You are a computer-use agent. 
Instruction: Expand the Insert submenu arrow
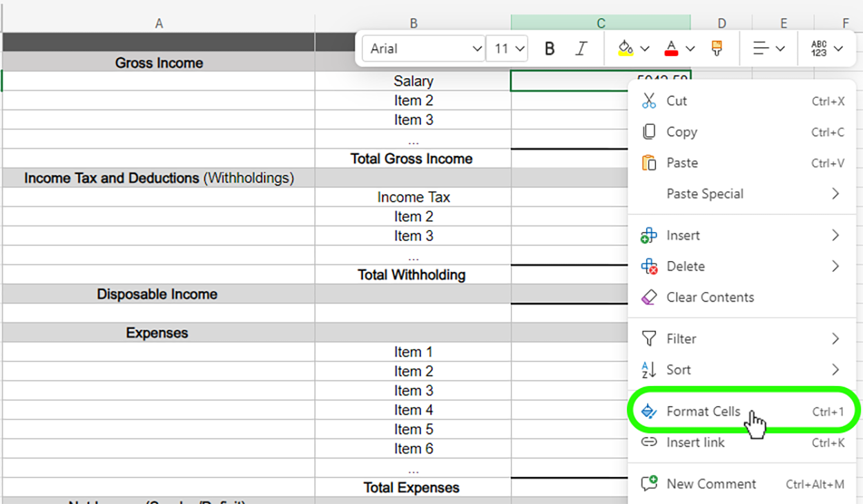click(835, 235)
